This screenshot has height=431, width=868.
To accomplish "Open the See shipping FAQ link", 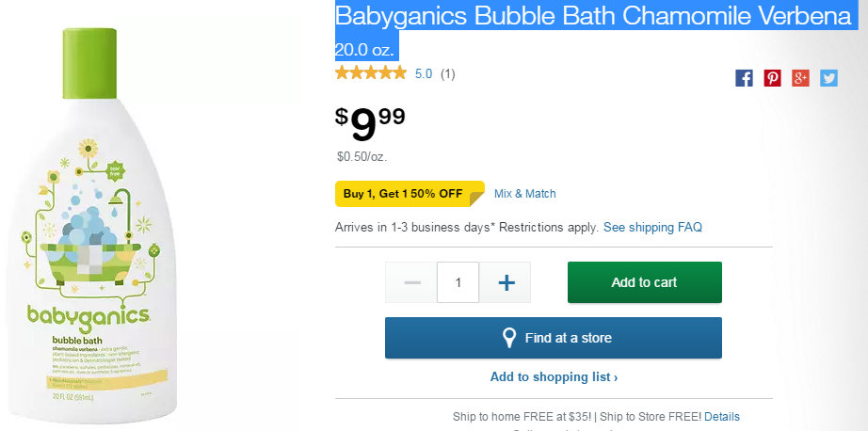I will coord(652,228).
